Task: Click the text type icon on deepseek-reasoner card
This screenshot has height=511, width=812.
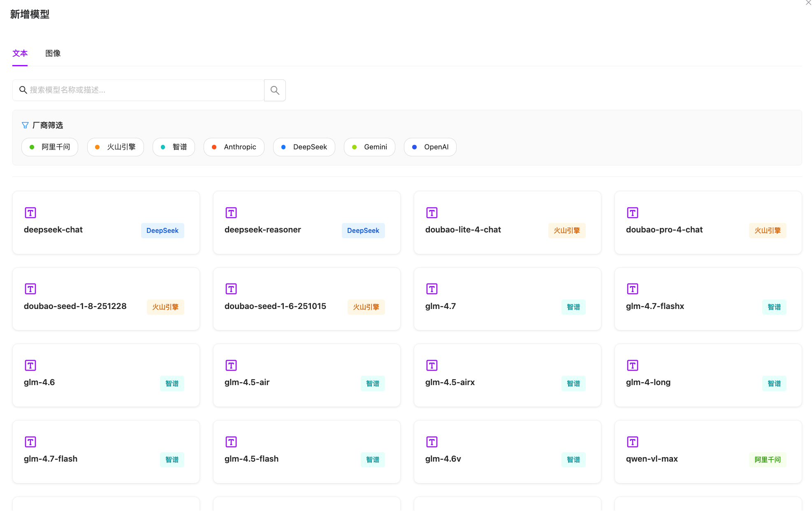Action: pos(231,213)
